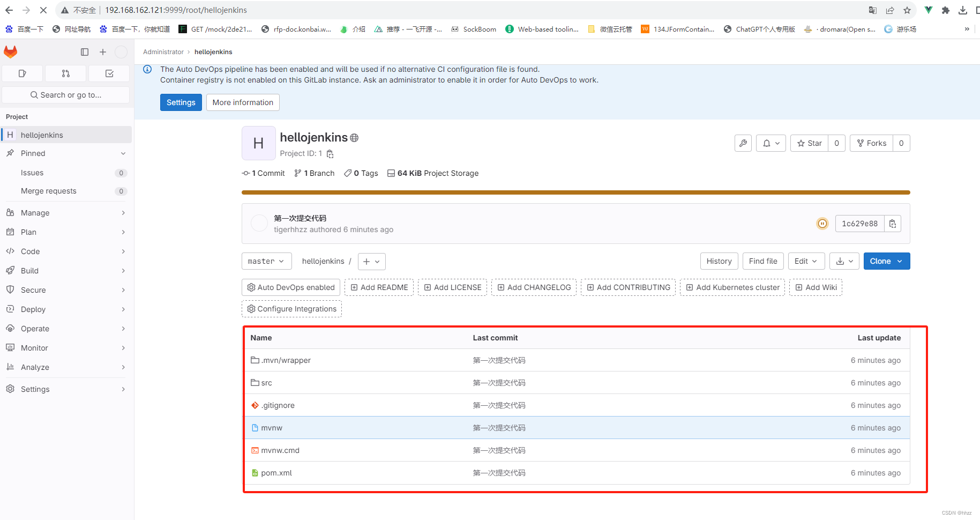Click the plus create new icon in sidebar

103,52
